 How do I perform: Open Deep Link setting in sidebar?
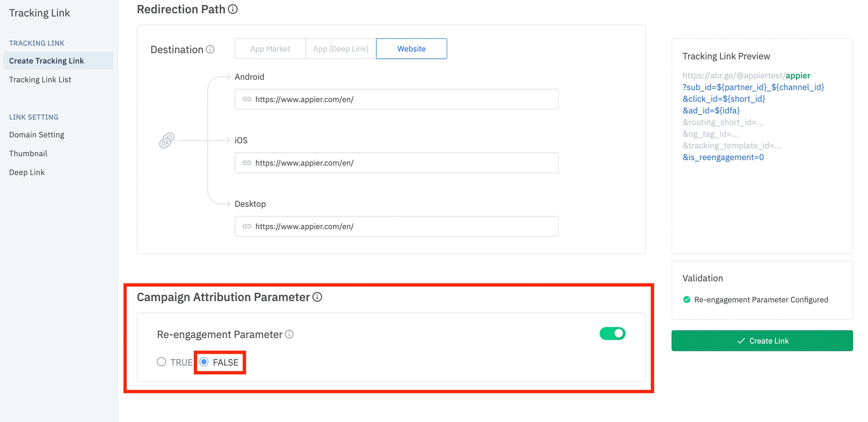pyautogui.click(x=27, y=172)
